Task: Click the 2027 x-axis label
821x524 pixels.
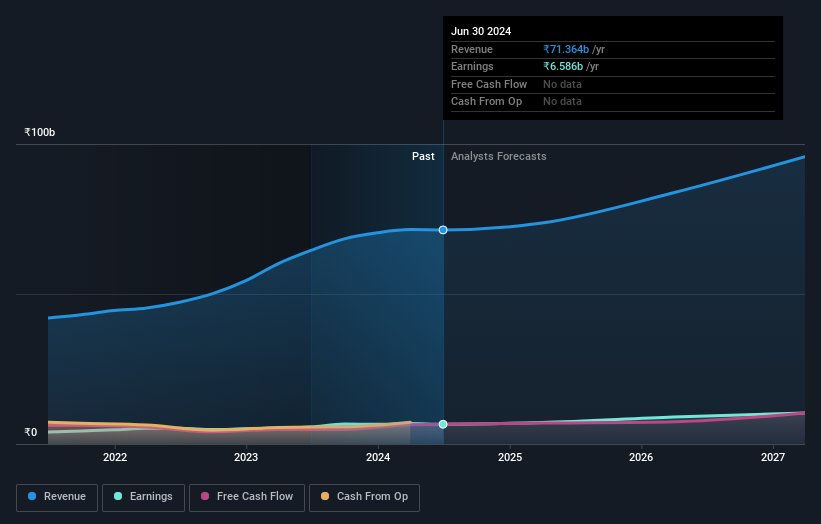Action: coord(773,458)
